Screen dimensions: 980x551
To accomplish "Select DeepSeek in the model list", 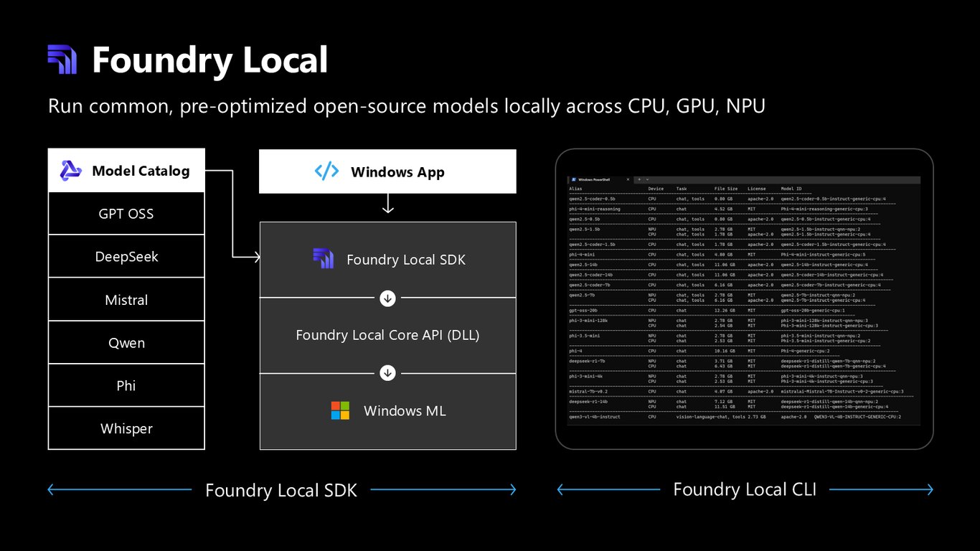I will [x=126, y=256].
